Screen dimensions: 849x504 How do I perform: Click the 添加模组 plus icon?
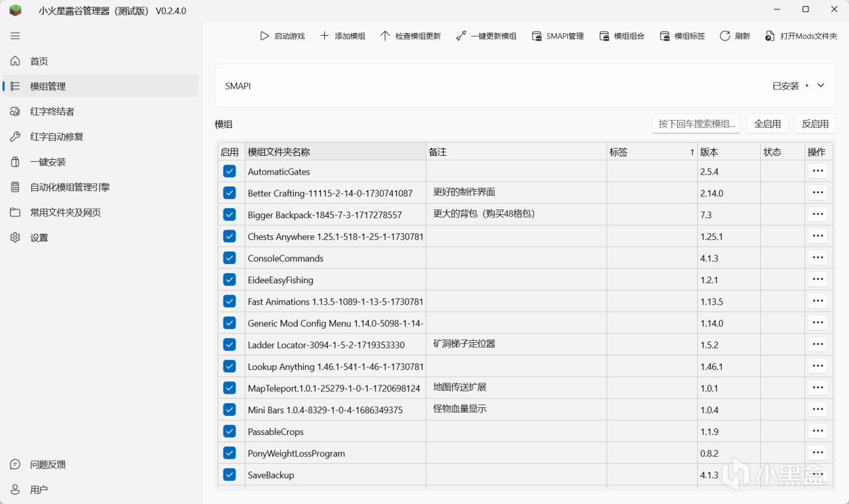(324, 36)
